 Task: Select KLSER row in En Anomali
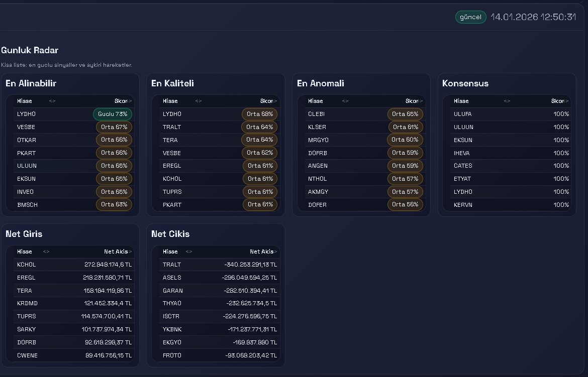click(365, 127)
